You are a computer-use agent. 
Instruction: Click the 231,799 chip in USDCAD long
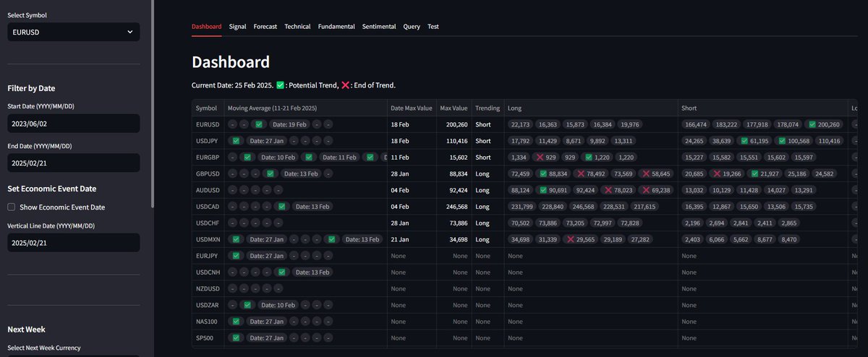(522, 207)
